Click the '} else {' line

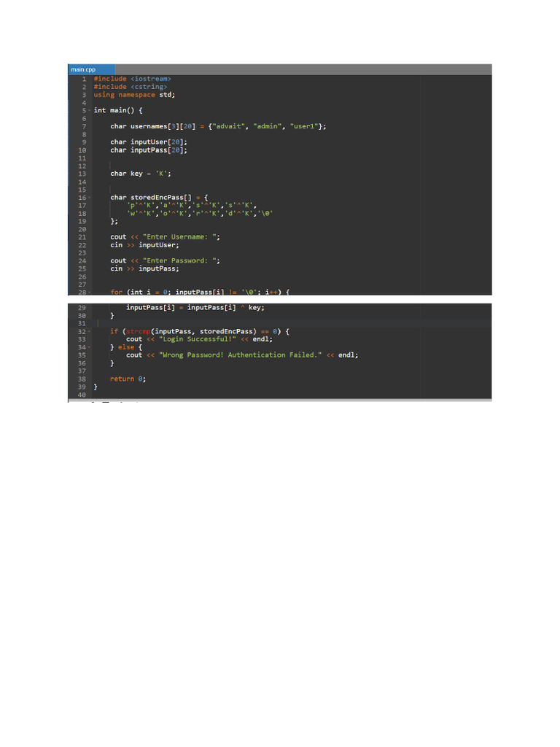pyautogui.click(x=126, y=347)
